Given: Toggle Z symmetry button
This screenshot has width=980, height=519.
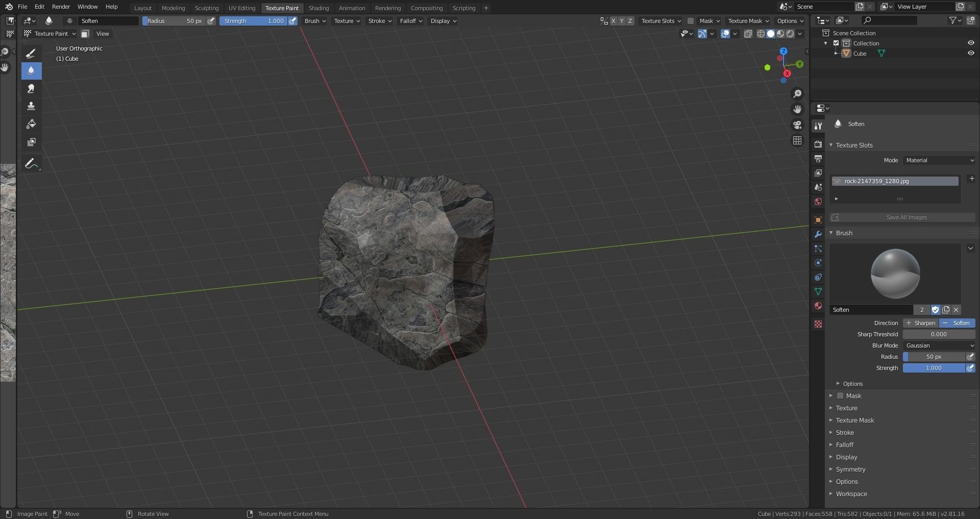Looking at the screenshot, I should (630, 21).
